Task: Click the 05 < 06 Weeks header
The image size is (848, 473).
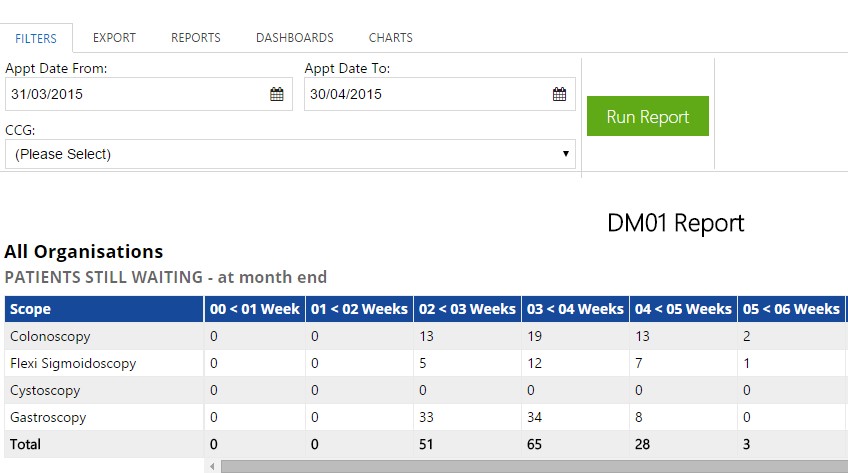Action: tap(791, 309)
